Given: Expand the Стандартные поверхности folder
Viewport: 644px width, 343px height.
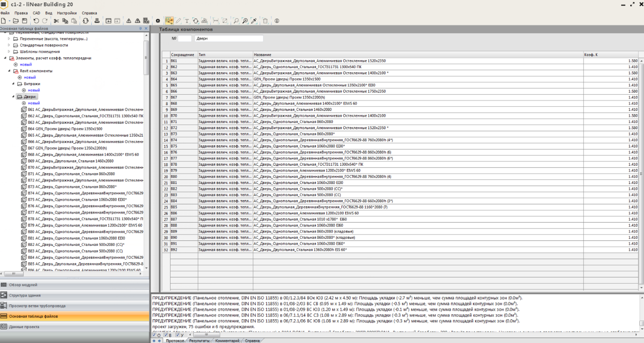Looking at the screenshot, I should (9, 45).
